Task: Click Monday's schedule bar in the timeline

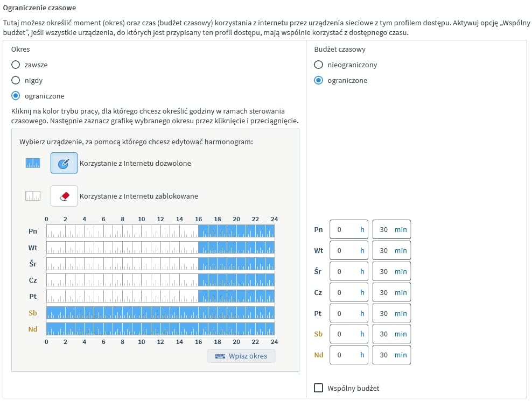Action: [160, 231]
